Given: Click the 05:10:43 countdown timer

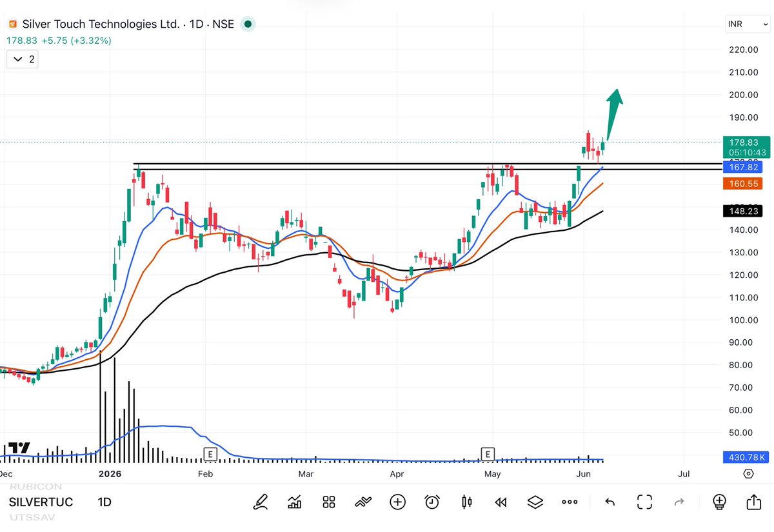Looking at the screenshot, I should (746, 152).
